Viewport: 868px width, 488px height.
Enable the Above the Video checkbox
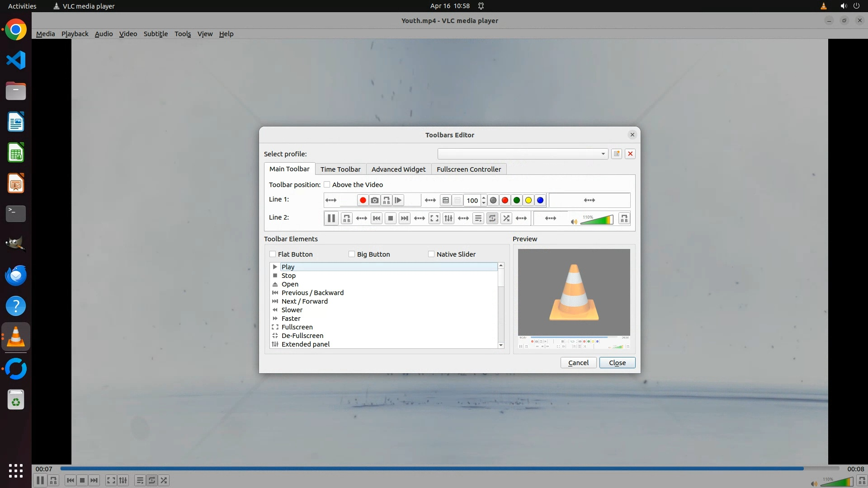point(327,184)
